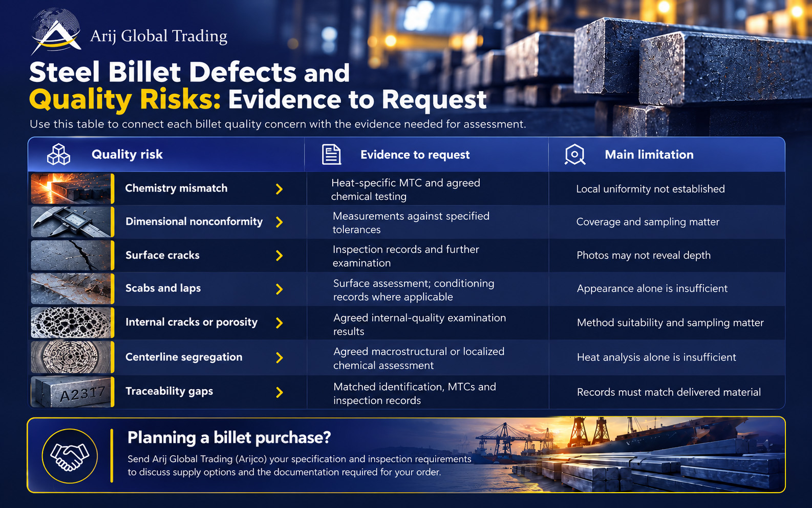The width and height of the screenshot is (812, 508).
Task: Click the Chemistry mismatch label
Action: click(x=176, y=188)
